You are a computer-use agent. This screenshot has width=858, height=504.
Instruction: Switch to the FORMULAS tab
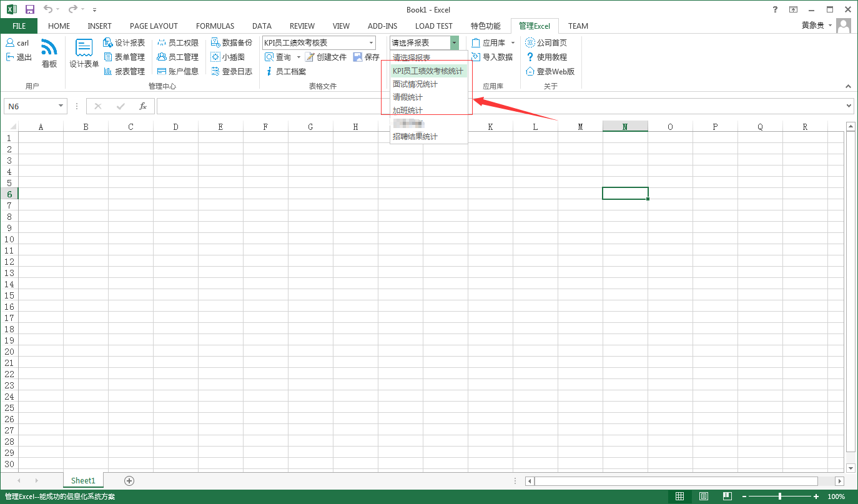point(215,26)
